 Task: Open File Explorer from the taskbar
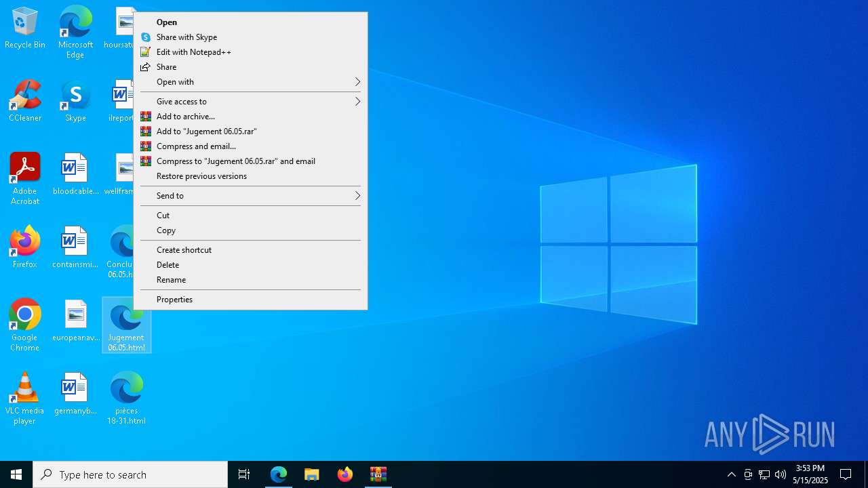pyautogui.click(x=312, y=474)
